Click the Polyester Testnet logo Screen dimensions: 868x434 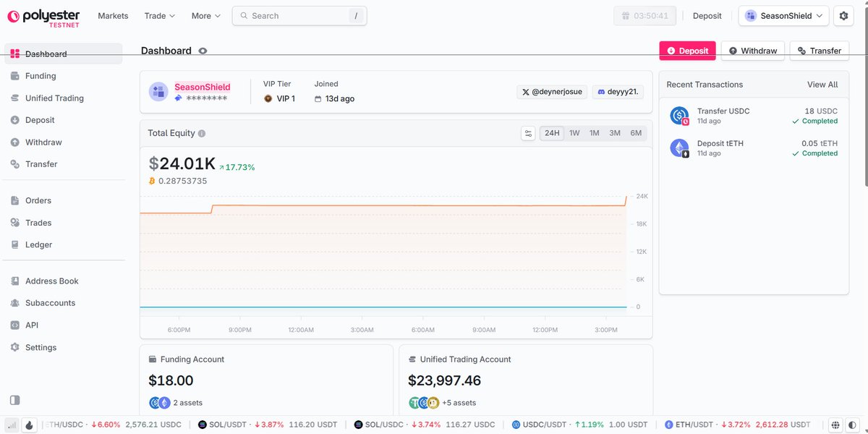click(x=43, y=17)
